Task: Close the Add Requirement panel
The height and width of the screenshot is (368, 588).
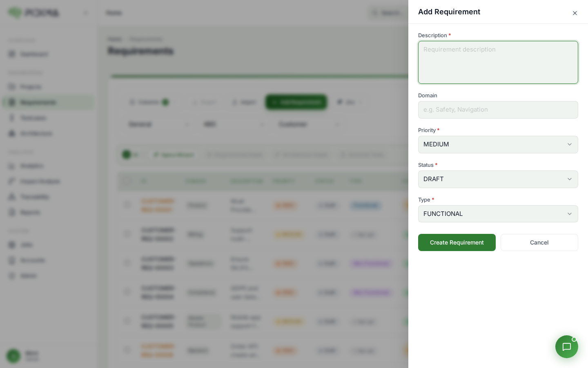Action: pyautogui.click(x=575, y=13)
